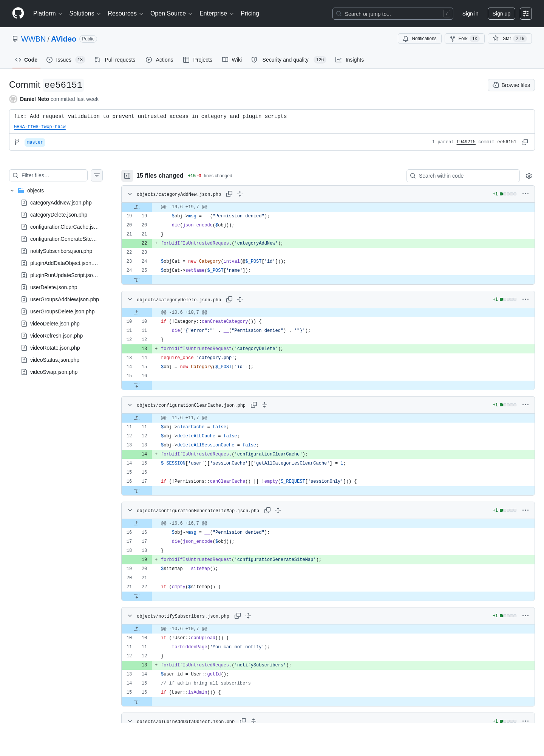Collapse the categoryAddNew.json.php diff
This screenshot has width=544, height=756.
[x=130, y=194]
